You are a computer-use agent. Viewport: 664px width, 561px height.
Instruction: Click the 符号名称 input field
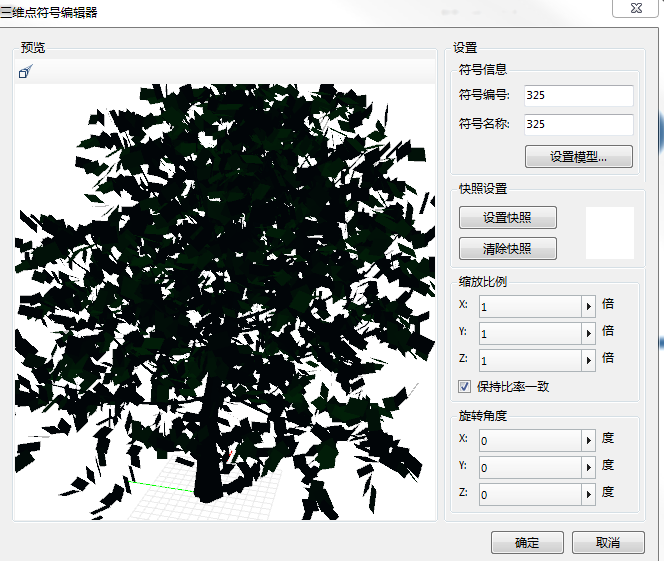click(578, 124)
